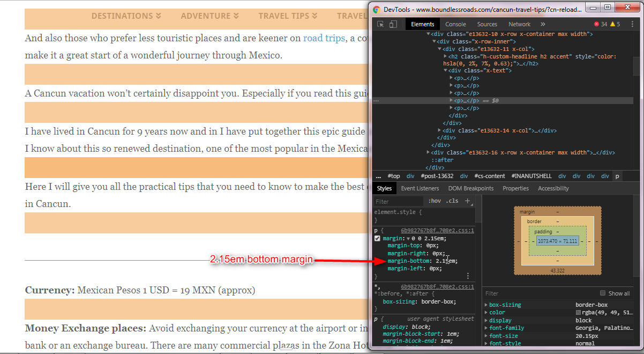
Task: Expand the computed font-family property
Action: click(x=486, y=328)
